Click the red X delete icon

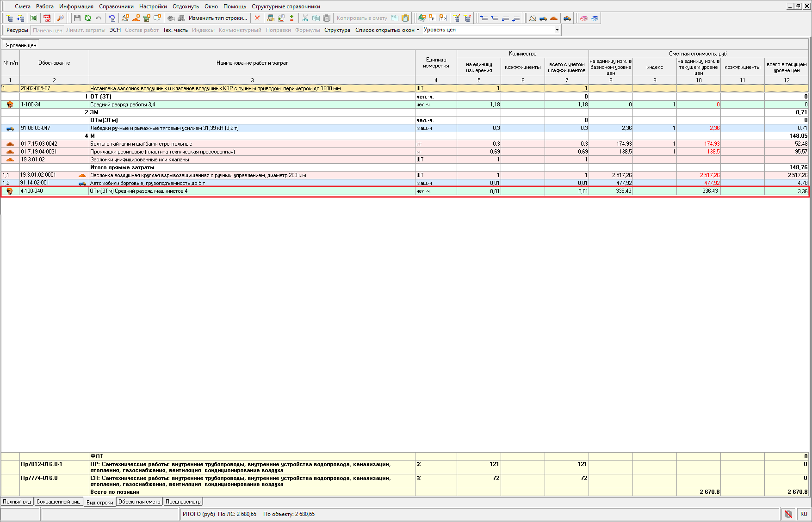click(257, 18)
